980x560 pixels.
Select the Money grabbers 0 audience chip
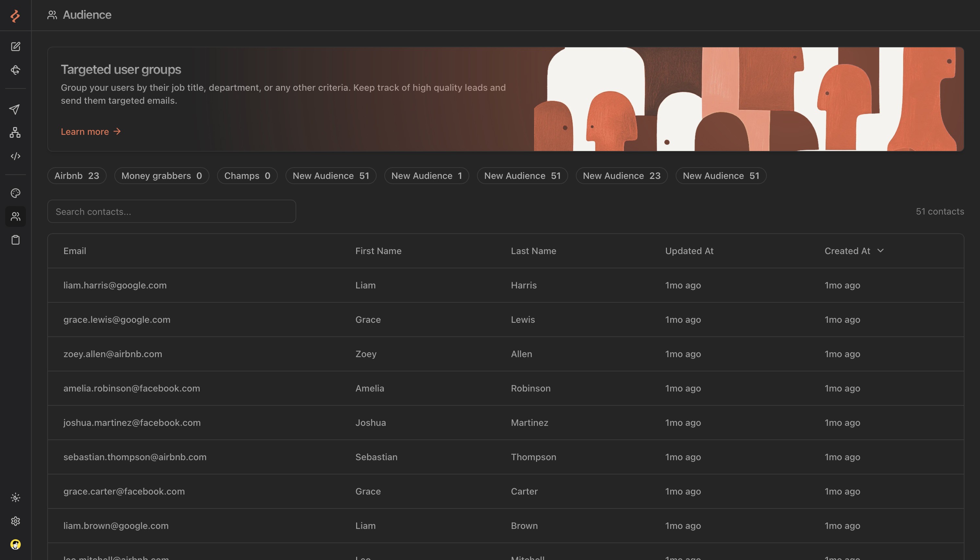(x=161, y=176)
